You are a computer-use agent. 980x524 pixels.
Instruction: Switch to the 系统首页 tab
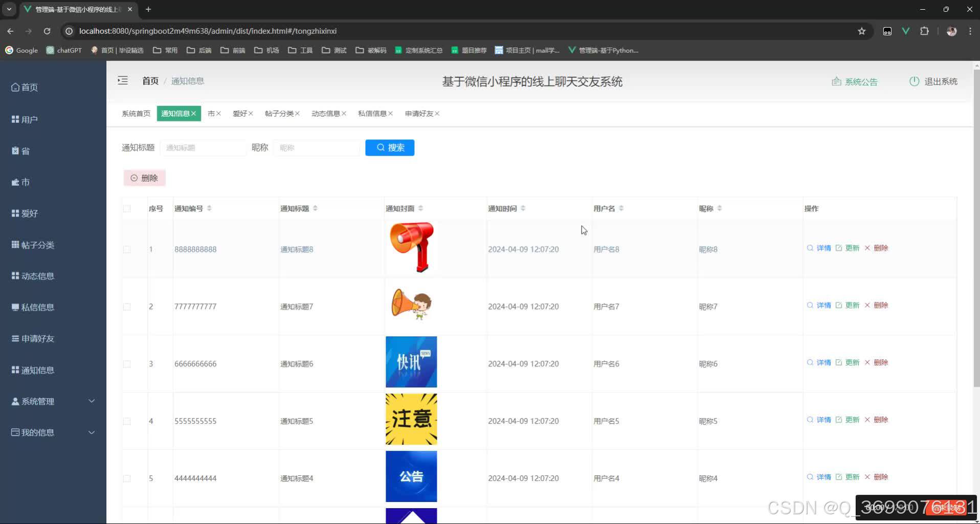[x=136, y=113]
